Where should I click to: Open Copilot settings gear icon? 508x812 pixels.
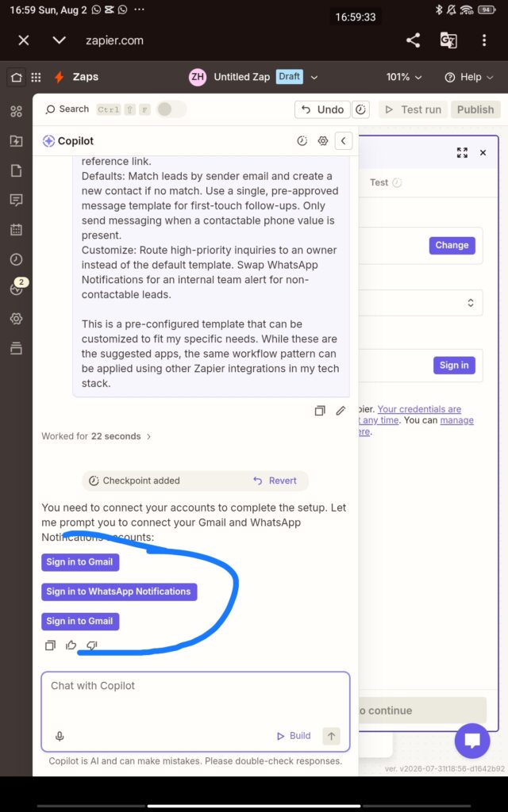coord(323,141)
